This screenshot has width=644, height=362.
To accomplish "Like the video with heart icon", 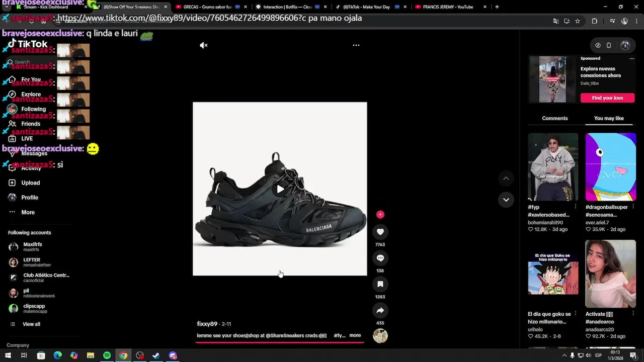I will pyautogui.click(x=380, y=232).
